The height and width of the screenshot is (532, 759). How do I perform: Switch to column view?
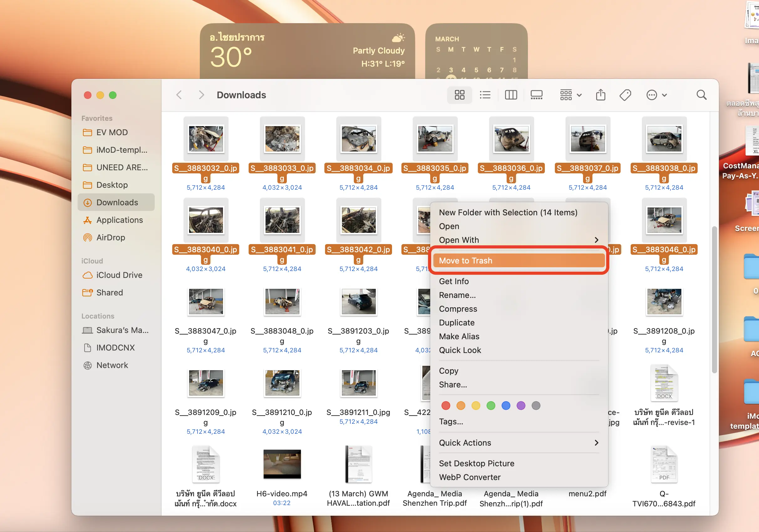pyautogui.click(x=511, y=95)
